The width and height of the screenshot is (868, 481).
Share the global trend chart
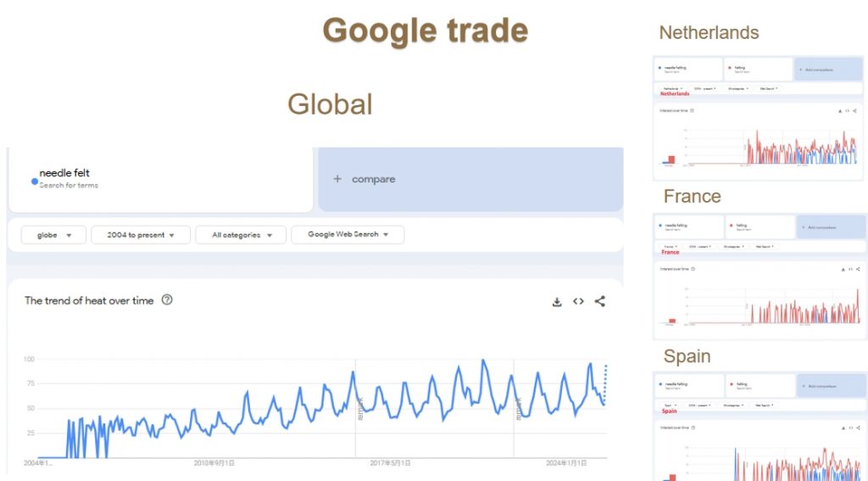click(x=600, y=301)
